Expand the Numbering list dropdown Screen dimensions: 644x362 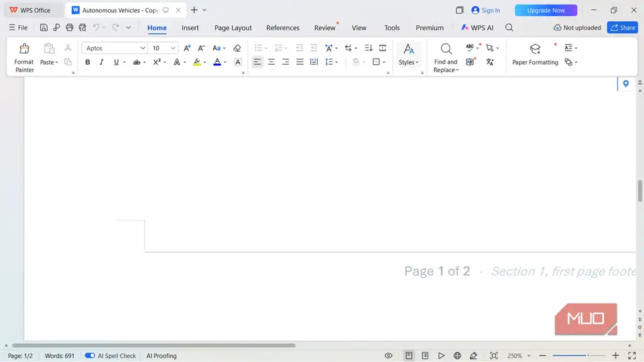pyautogui.click(x=286, y=48)
